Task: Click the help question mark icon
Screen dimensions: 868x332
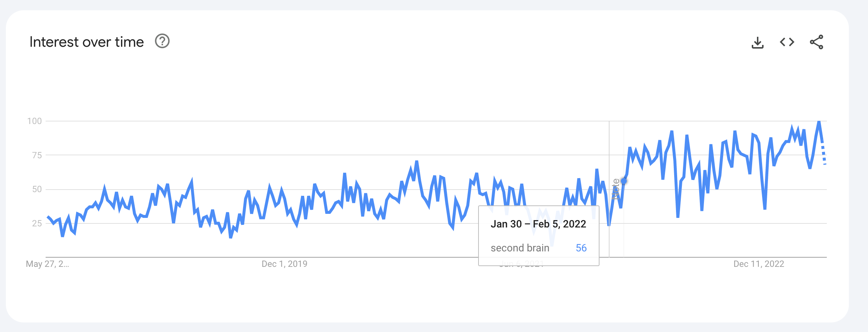Action: point(162,42)
